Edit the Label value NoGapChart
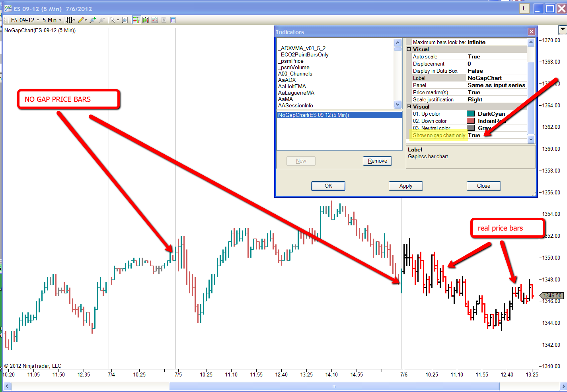 coord(497,78)
